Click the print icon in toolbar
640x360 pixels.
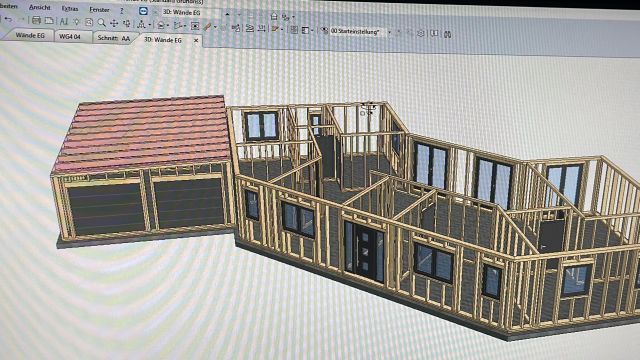[36, 20]
